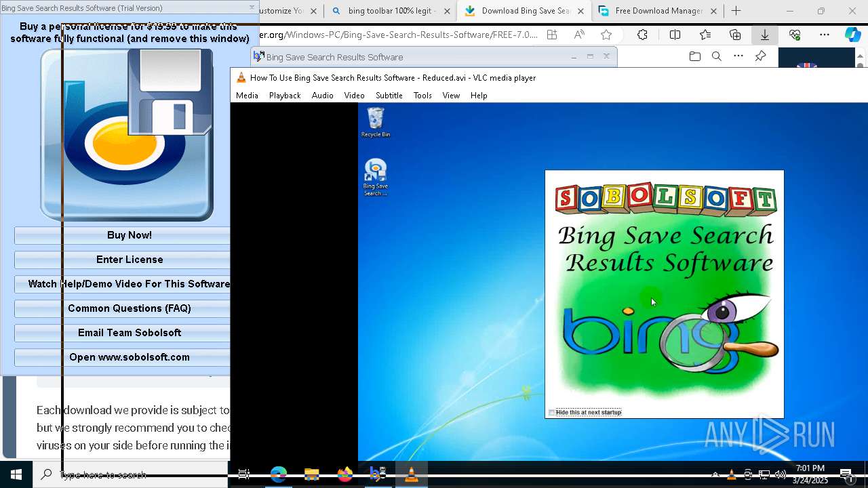
Task: Open File Explorer from the taskbar
Action: 312,474
